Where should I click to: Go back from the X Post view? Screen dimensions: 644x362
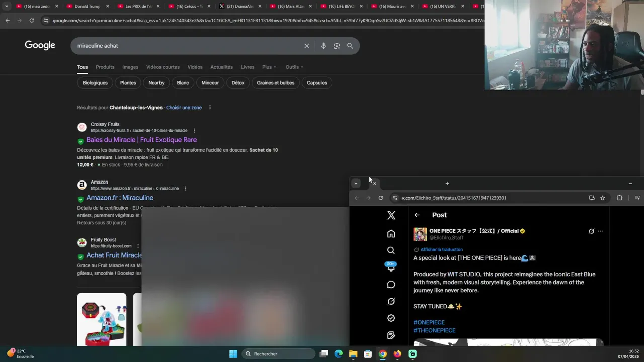coord(417,215)
